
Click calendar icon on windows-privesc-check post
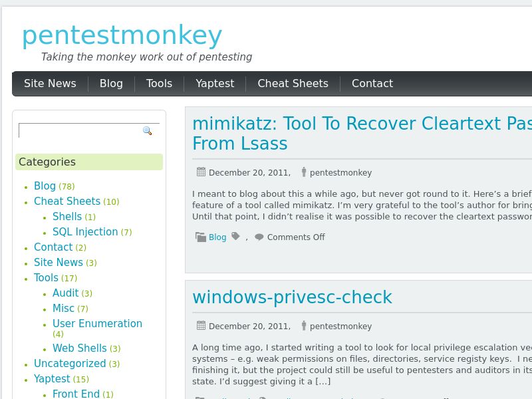[201, 326]
